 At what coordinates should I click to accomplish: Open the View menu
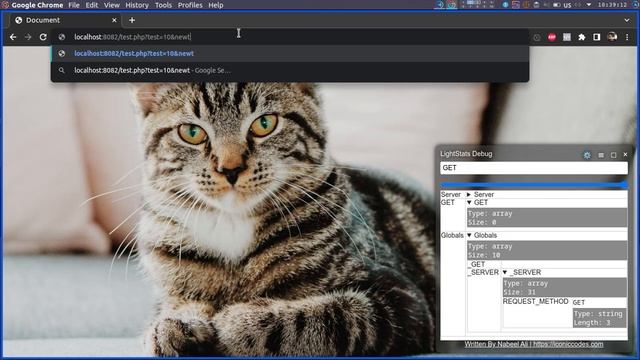111,5
